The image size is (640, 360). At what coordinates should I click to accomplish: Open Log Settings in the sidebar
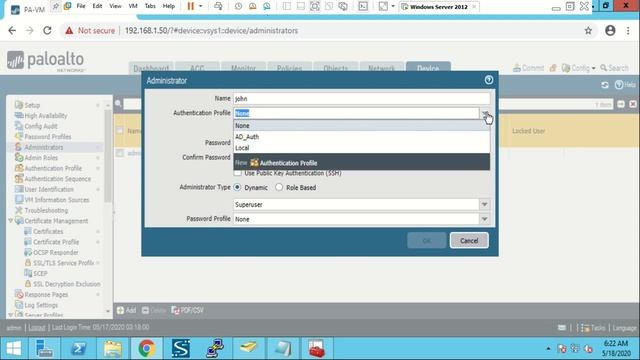coord(41,305)
